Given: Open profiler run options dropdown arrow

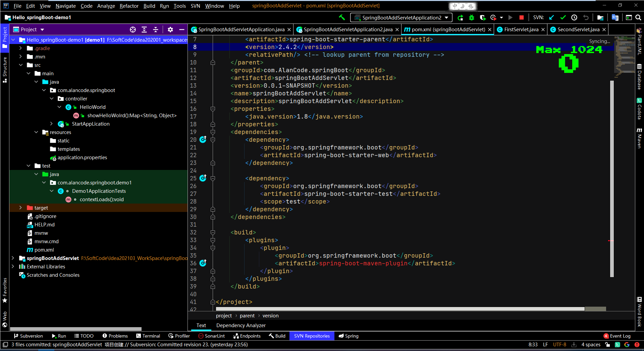Looking at the screenshot, I should [x=501, y=17].
